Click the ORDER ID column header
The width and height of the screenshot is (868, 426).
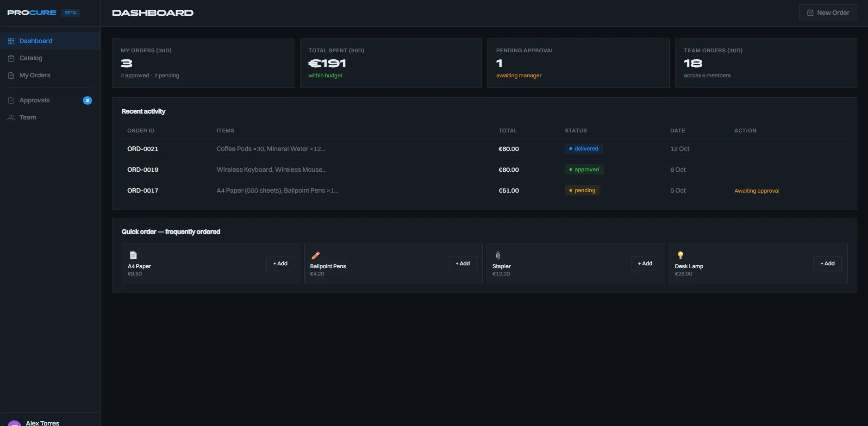point(141,131)
